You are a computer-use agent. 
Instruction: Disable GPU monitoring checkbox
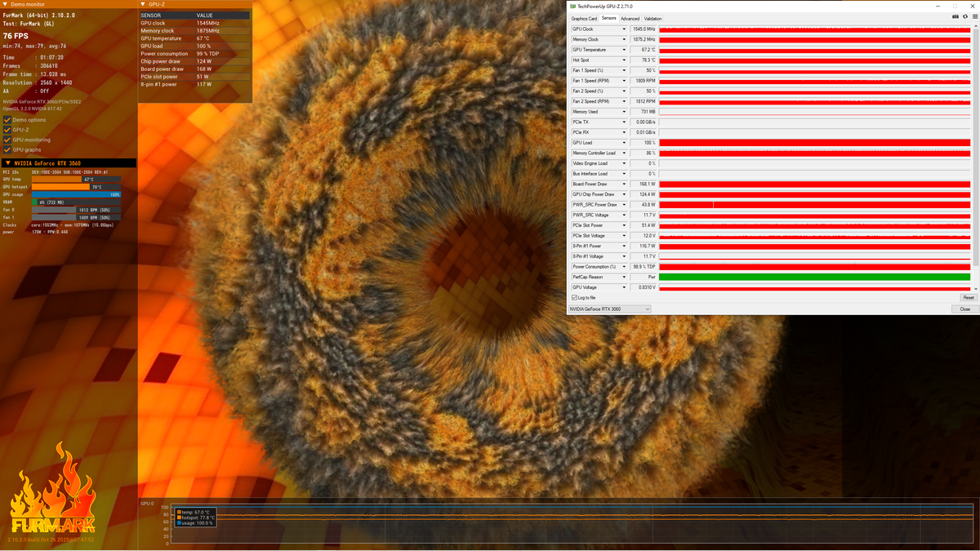(x=7, y=140)
